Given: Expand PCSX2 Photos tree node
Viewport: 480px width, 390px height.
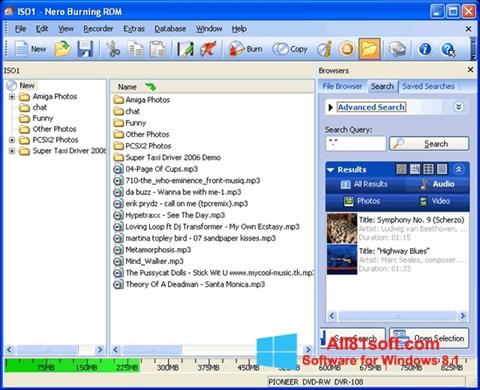Looking at the screenshot, I should 12,140.
